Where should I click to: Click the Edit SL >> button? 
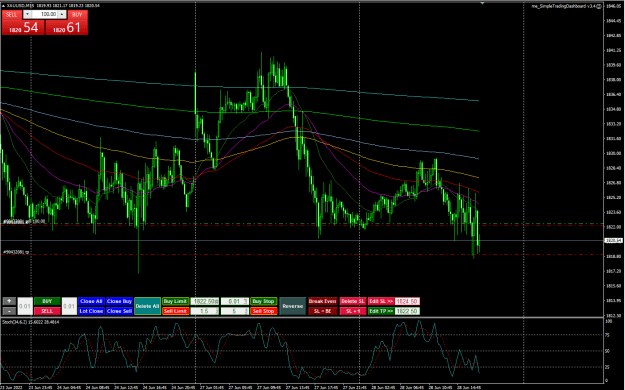(x=381, y=301)
